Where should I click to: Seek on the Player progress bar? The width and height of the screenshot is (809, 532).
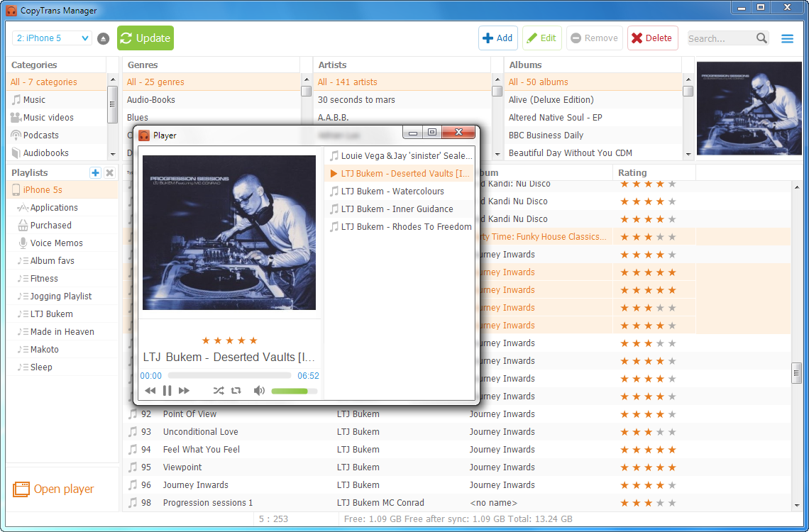(230, 376)
